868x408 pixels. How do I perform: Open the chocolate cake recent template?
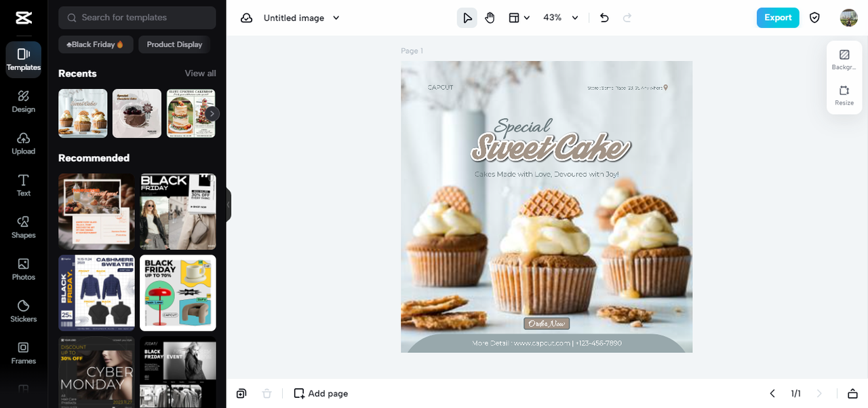point(137,113)
